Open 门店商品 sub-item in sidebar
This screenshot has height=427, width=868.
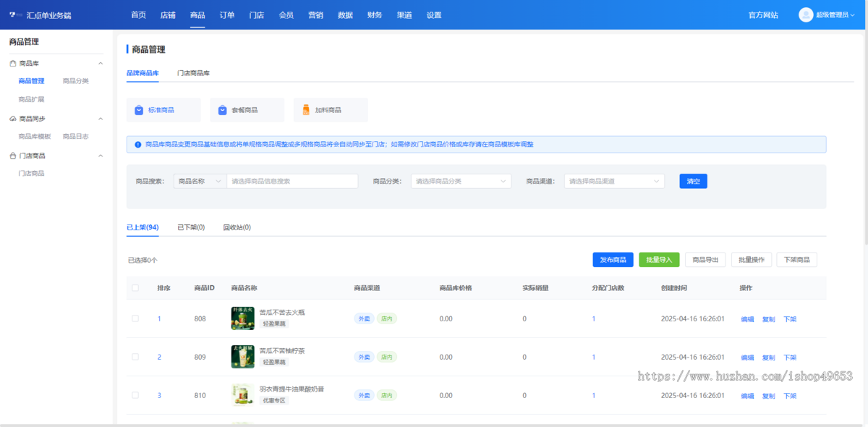[x=31, y=174]
